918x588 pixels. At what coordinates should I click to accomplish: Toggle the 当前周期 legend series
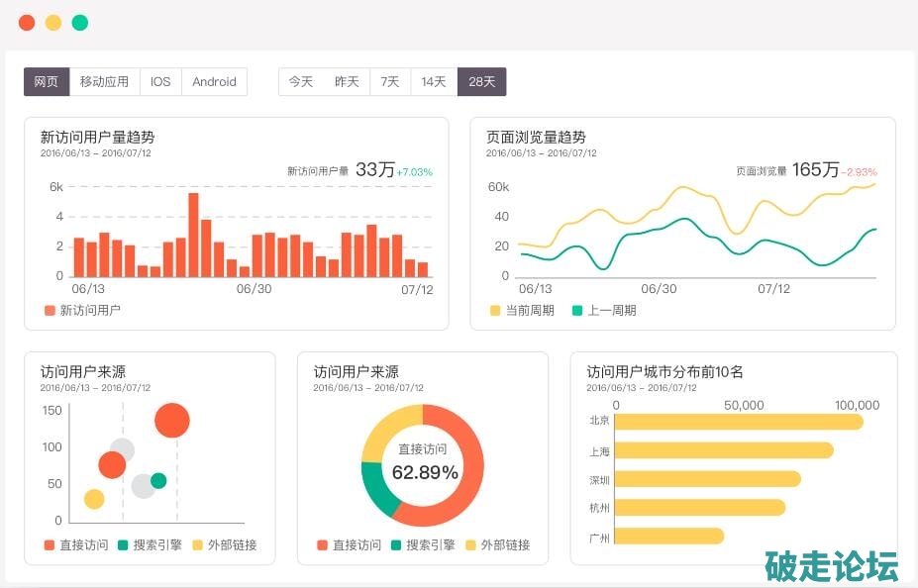click(x=521, y=311)
